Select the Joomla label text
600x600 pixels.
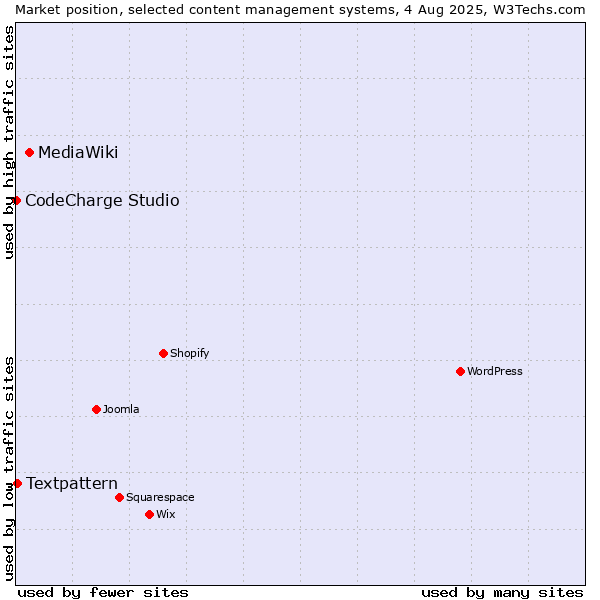point(121,409)
